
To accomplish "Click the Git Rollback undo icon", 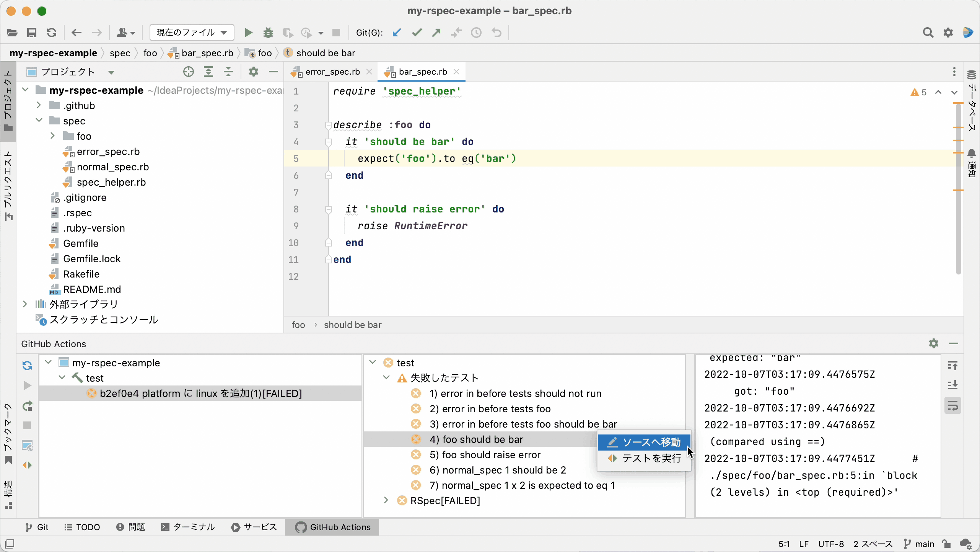I will coord(497,33).
